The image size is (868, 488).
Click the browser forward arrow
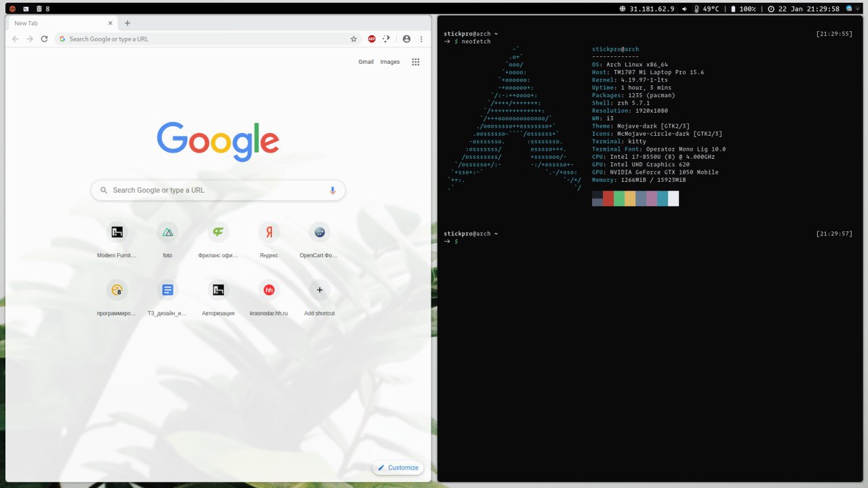click(x=30, y=39)
